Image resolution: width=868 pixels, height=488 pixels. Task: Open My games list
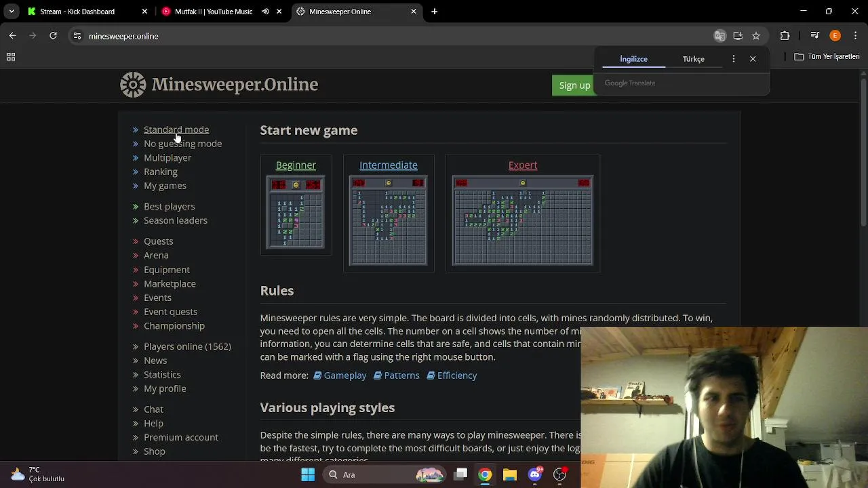[x=165, y=186]
